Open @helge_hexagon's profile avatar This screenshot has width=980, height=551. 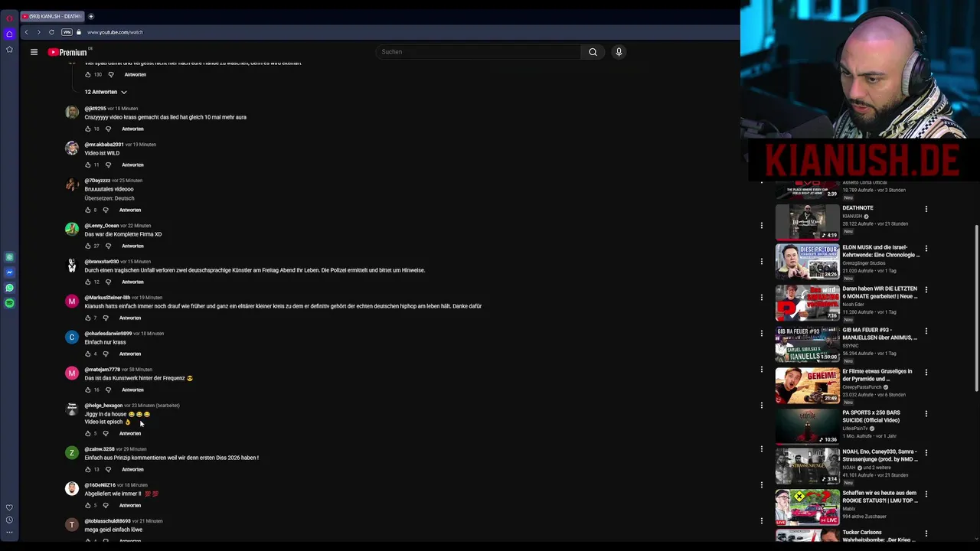pos(72,409)
